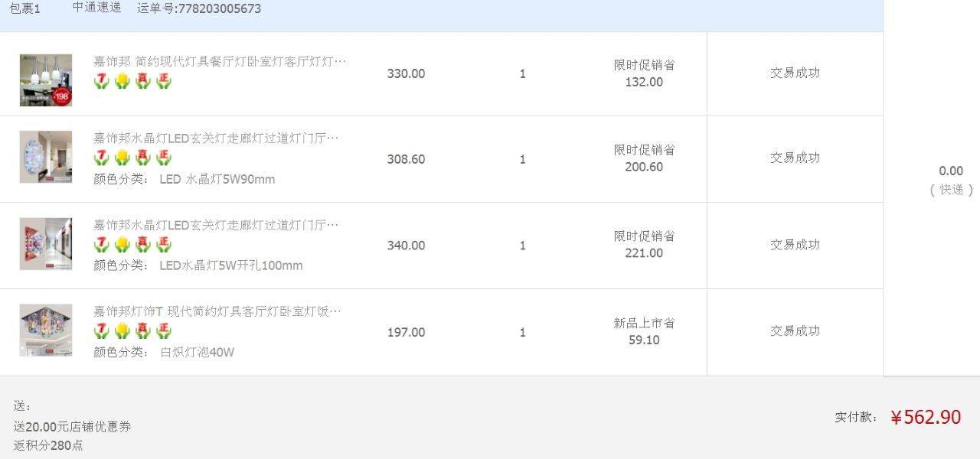Open the 开孔100mm crystal lamp thumbnail
The width and height of the screenshot is (980, 459).
pos(46,244)
